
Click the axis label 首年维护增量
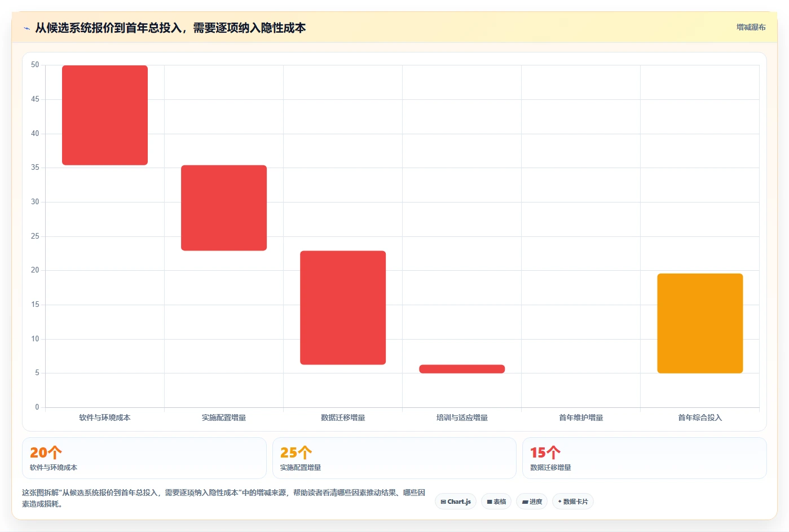coord(581,417)
